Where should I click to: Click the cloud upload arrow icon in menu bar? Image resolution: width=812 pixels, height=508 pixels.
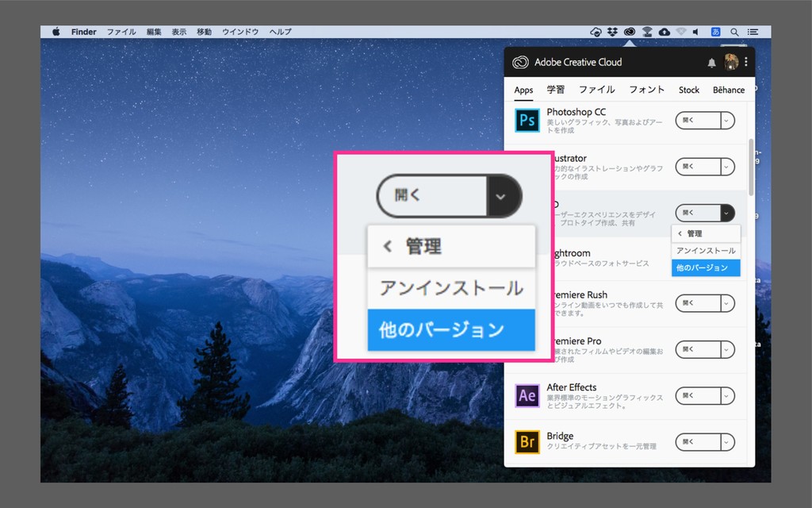point(665,32)
